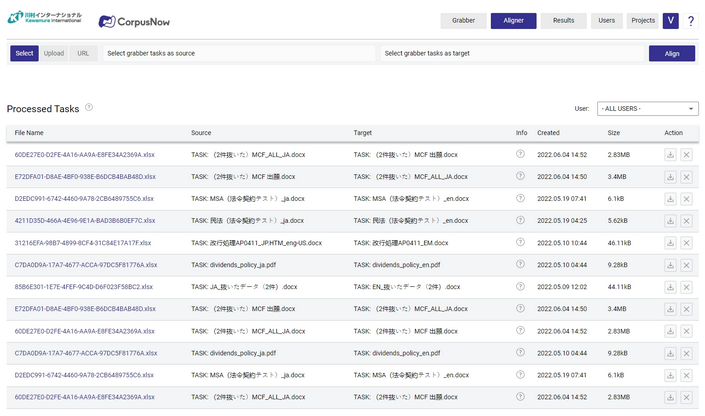Viewport: 705px width, 416px height.
Task: Expand the ALL USERS dropdown
Action: click(x=647, y=108)
